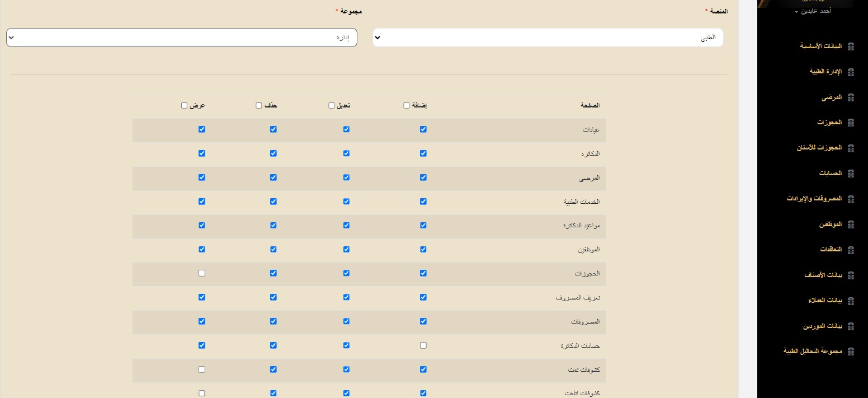Click the عيادات page name cell

pos(591,130)
